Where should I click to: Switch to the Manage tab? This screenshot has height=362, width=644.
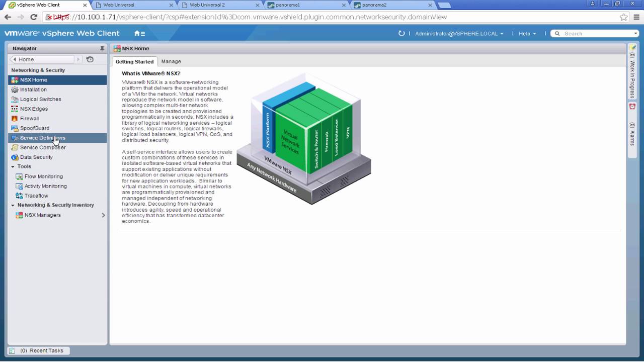(x=171, y=61)
